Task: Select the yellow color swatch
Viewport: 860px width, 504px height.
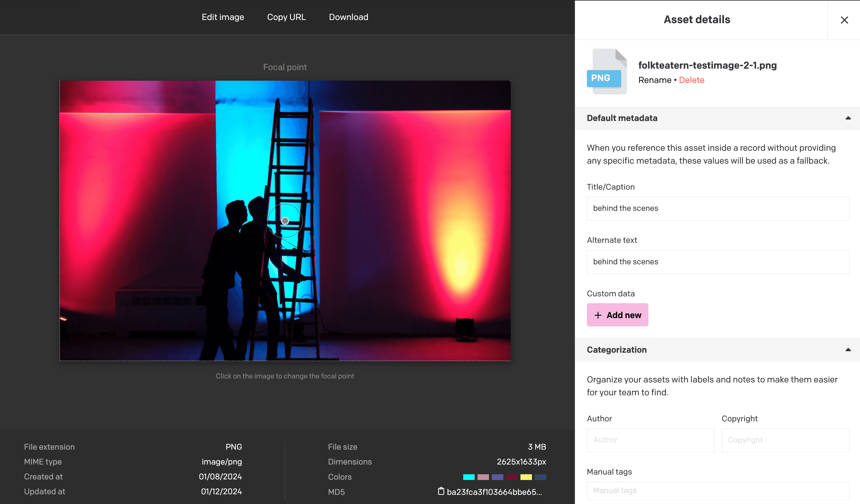Action: [526, 477]
